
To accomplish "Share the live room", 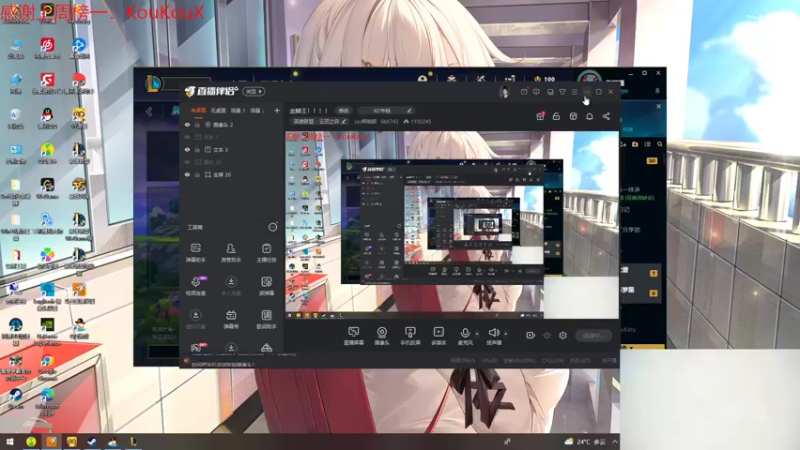I will 606,116.
